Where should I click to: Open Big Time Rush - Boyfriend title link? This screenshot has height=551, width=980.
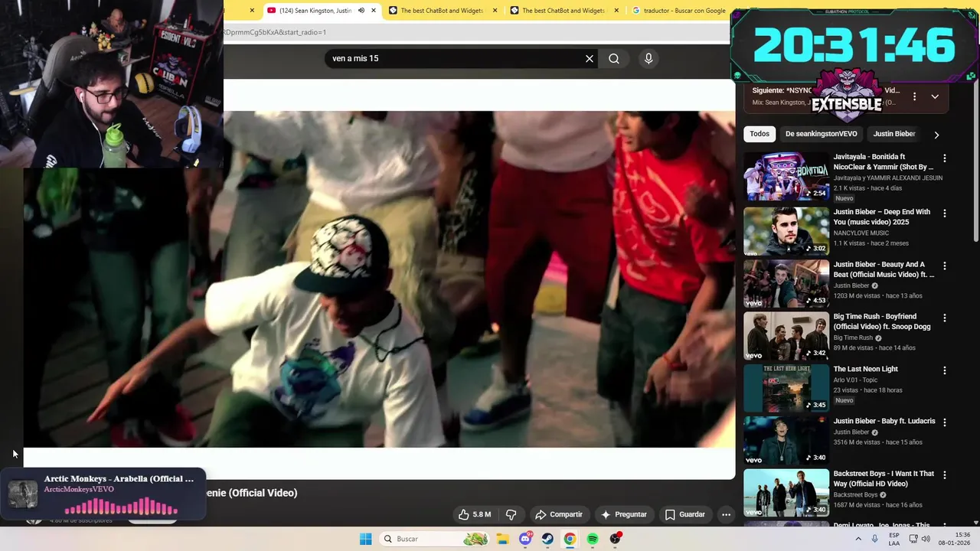(882, 321)
